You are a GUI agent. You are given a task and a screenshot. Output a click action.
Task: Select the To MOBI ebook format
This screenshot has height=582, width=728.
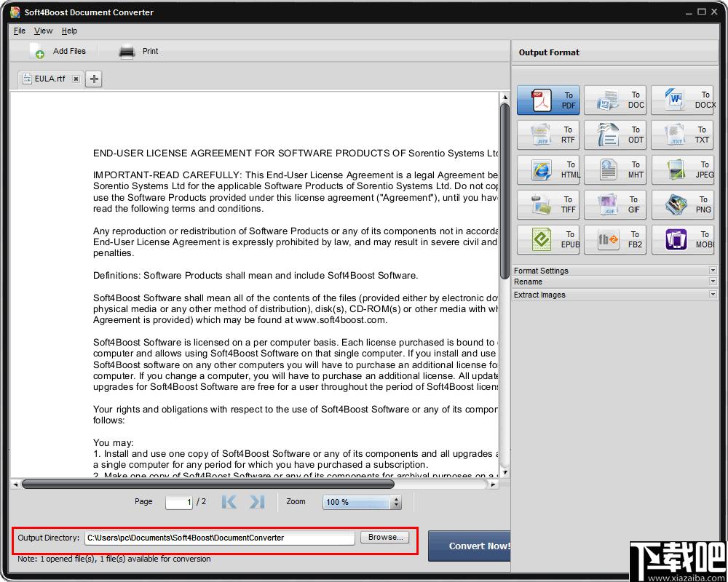(x=683, y=239)
